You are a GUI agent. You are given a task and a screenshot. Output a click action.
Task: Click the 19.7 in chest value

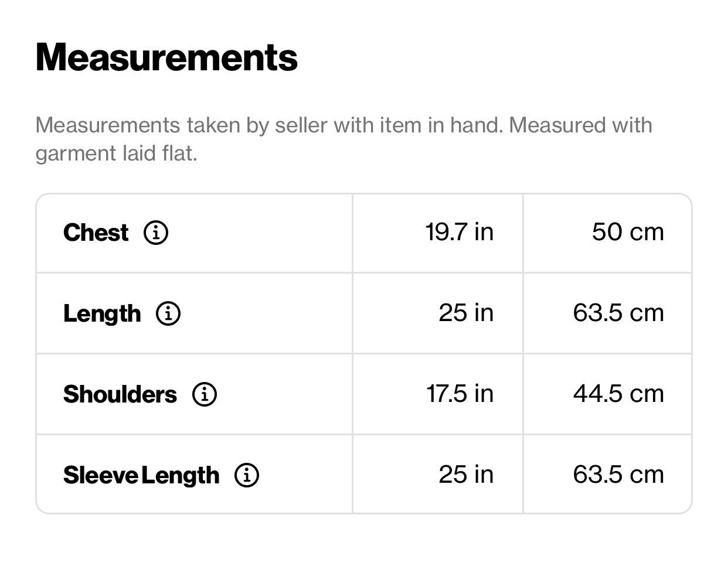[460, 232]
